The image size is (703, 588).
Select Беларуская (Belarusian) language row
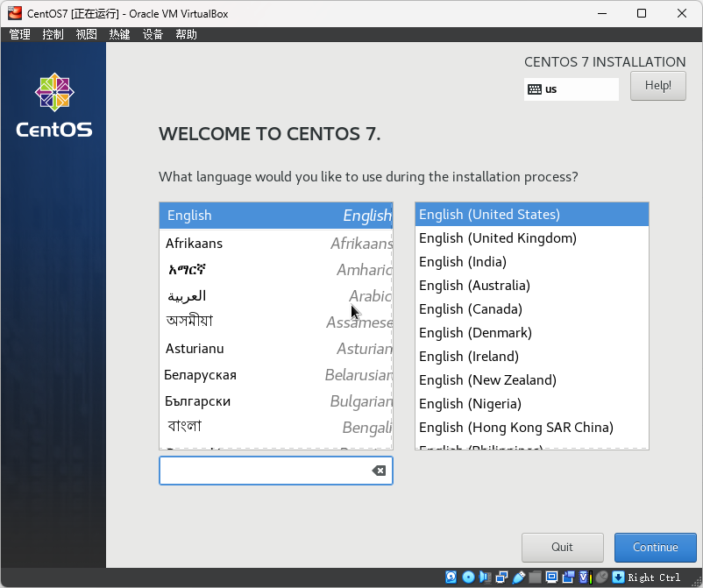tap(276, 375)
